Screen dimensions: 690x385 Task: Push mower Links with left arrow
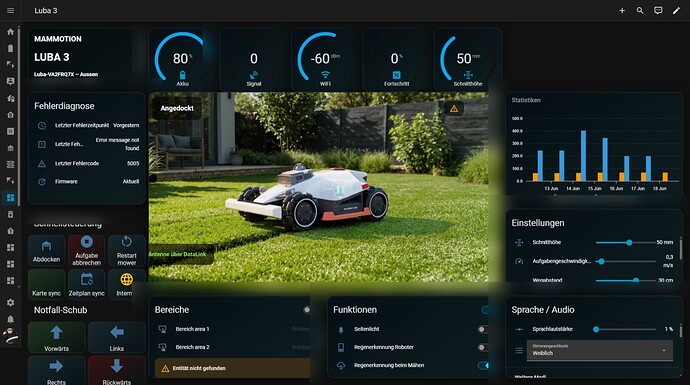pos(117,337)
